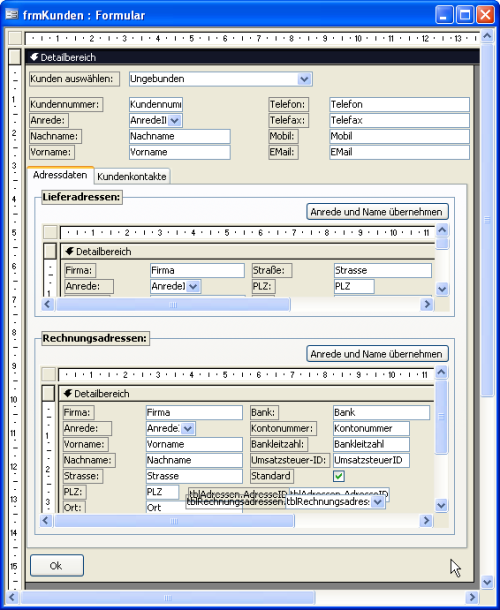
Task: Click main window vertical scrollbar up arrow
Action: pos(487,37)
